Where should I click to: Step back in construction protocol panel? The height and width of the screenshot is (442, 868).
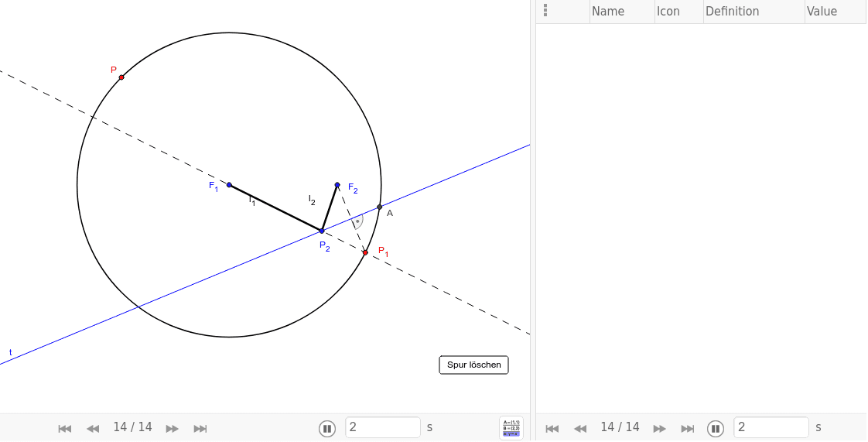click(580, 428)
